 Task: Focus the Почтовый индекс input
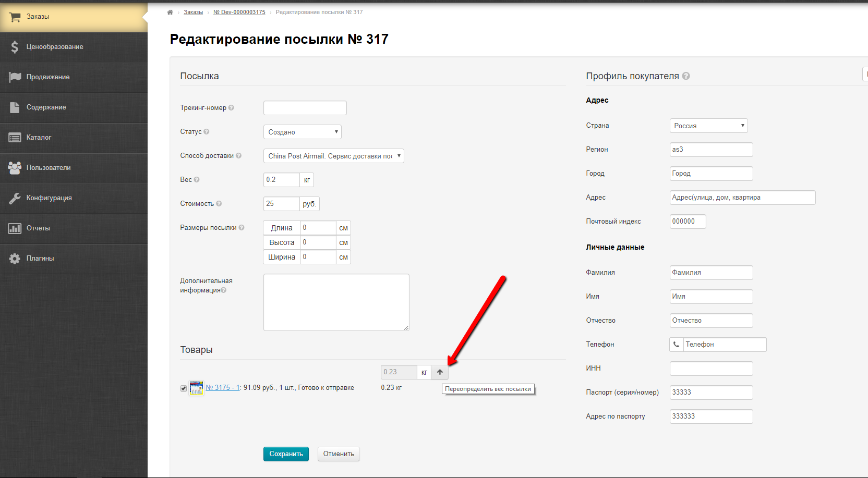[x=688, y=222]
